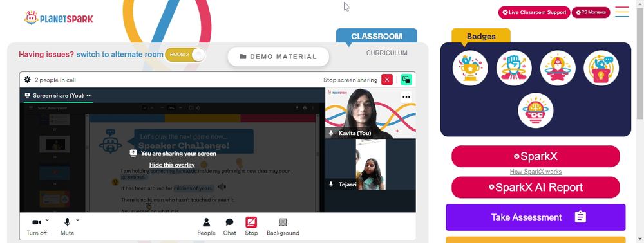Mute the microphone
This screenshot has height=243, width=644.
click(67, 227)
